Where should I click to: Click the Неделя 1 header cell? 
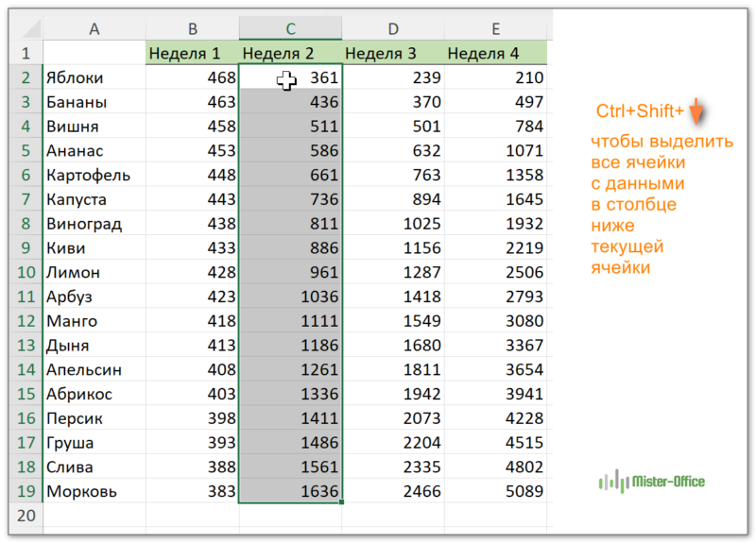tap(192, 54)
